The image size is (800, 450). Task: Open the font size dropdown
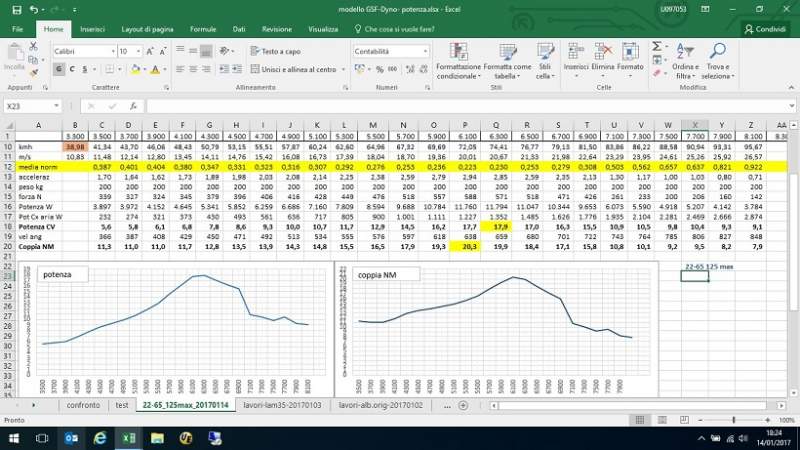point(138,52)
